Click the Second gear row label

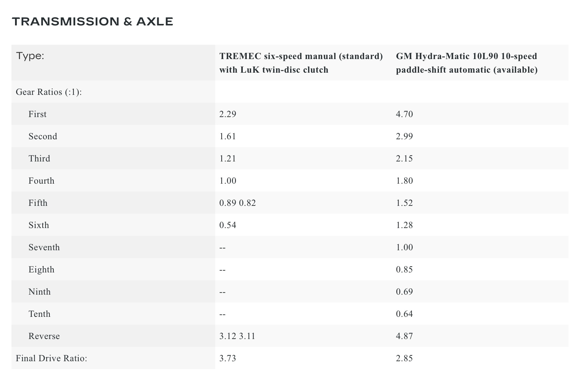click(43, 136)
